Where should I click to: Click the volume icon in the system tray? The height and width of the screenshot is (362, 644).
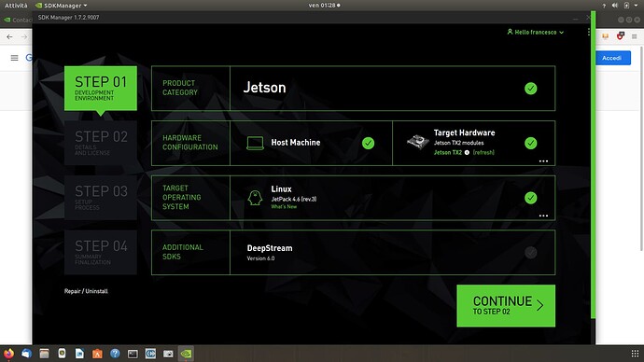[x=615, y=6]
